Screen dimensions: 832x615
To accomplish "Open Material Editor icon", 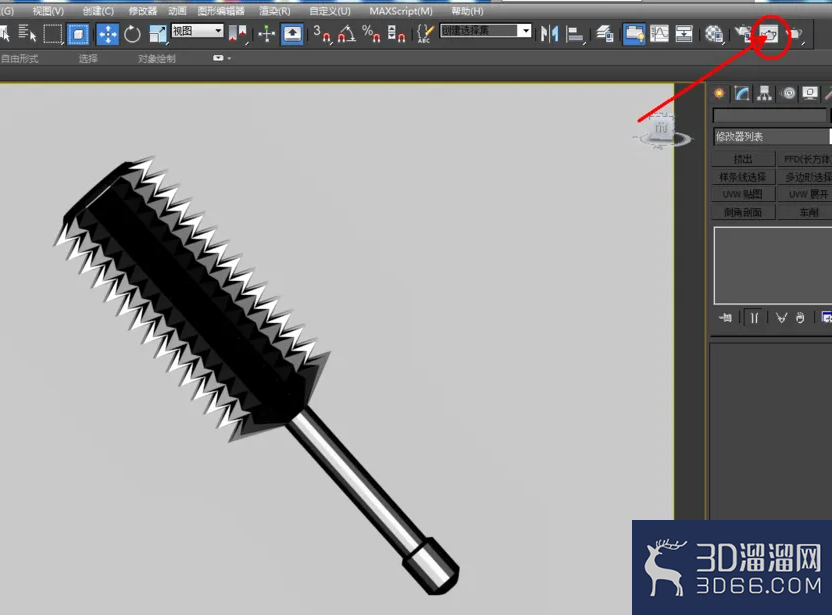I will point(714,34).
